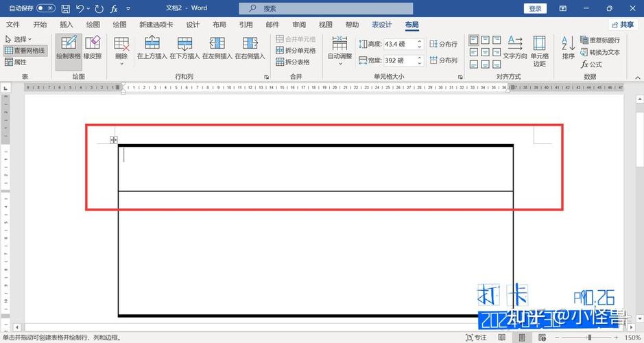The height and width of the screenshot is (343, 644).
Task: Click the 登录 sign-in button
Action: [x=535, y=8]
